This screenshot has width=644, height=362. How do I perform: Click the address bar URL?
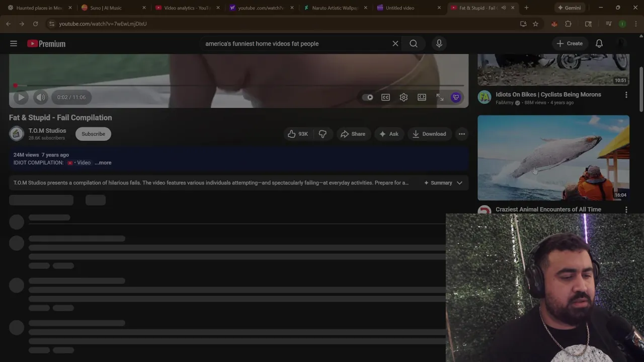point(103,24)
